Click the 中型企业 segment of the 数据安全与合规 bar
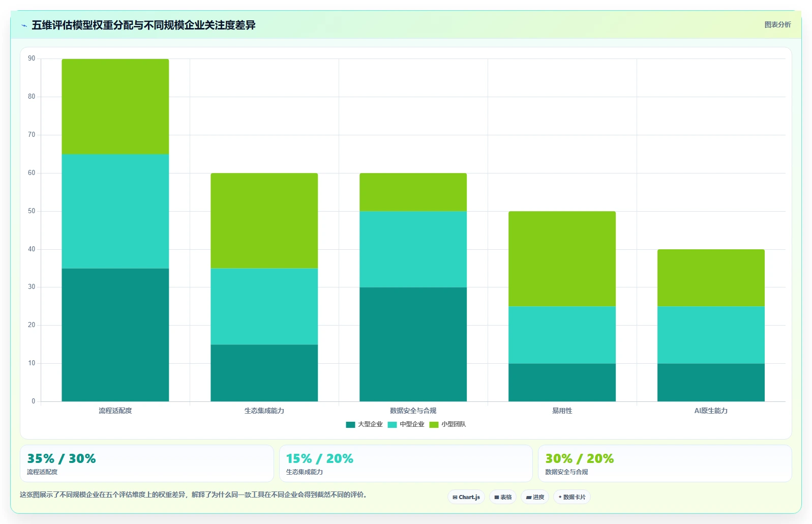Screen dimensions: 812x524 click(x=413, y=249)
